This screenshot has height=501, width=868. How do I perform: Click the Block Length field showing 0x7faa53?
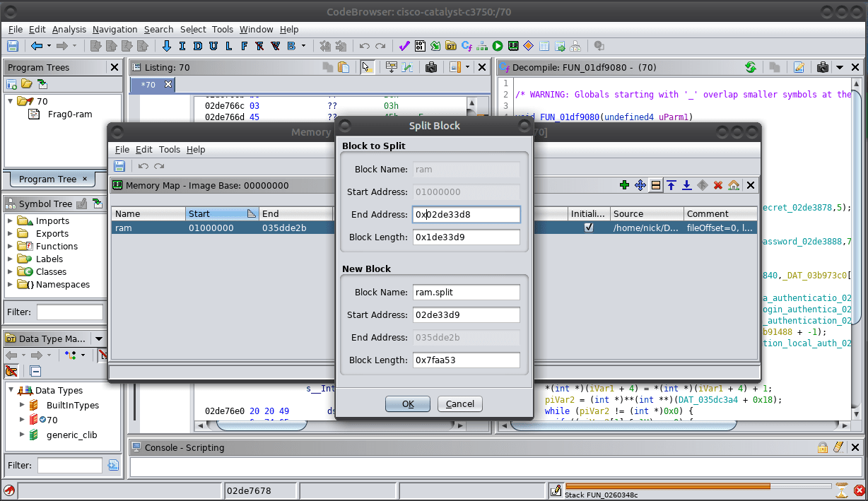467,360
